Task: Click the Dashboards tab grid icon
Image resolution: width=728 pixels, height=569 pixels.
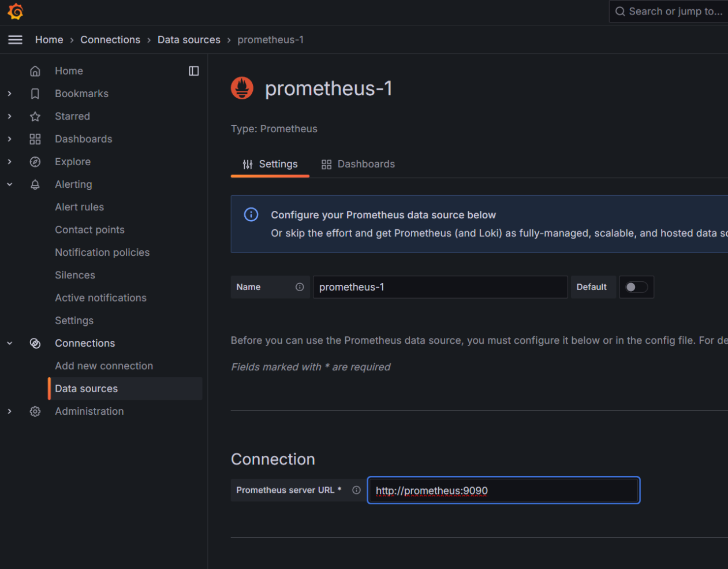Action: point(327,165)
